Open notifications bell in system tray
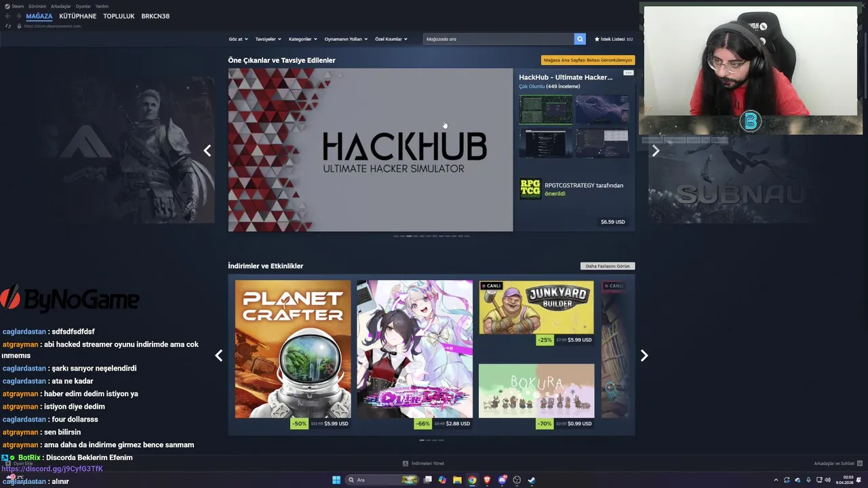Image resolution: width=868 pixels, height=488 pixels. (859, 480)
